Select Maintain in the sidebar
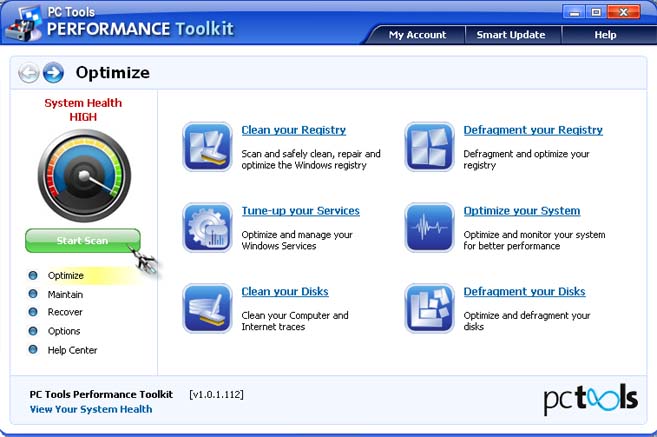Viewport: 657px width, 437px height. coord(65,295)
